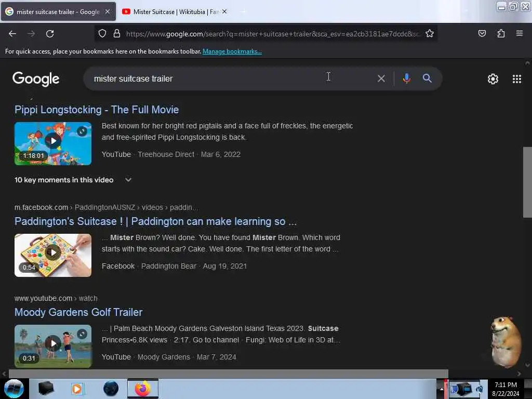The image size is (532, 399).
Task: Click the scroll-up arrow of page scrollbar
Action: tap(527, 63)
